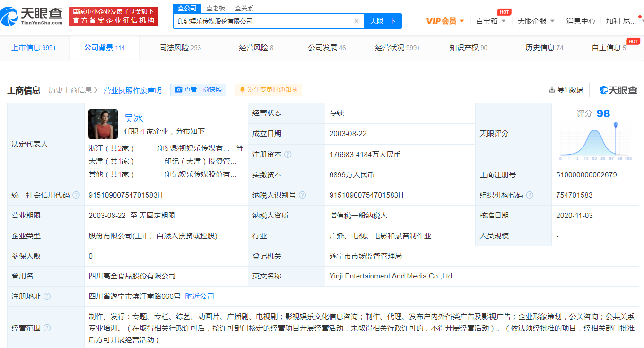Click the 工商注册号 value 510000000002679
The width and height of the screenshot is (644, 348).
click(x=586, y=175)
